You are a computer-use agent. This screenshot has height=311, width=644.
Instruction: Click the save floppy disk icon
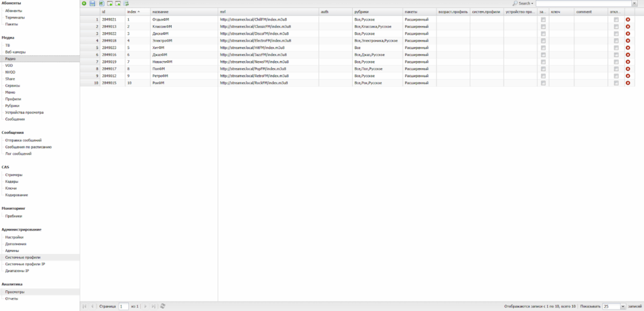point(92,4)
